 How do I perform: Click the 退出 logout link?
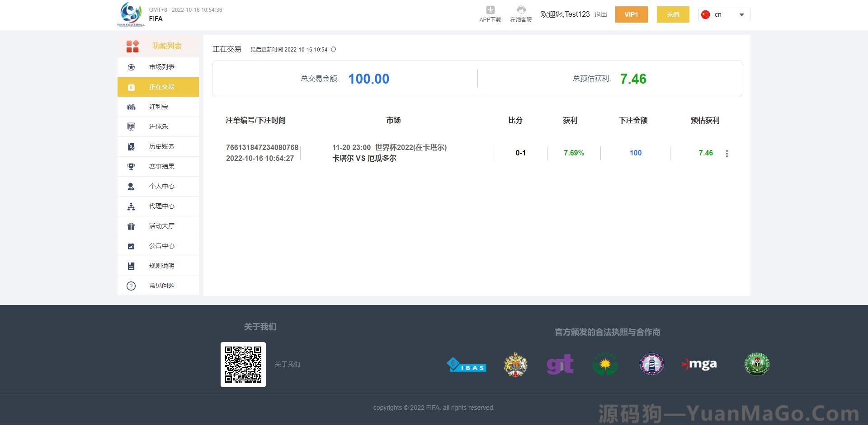[600, 14]
